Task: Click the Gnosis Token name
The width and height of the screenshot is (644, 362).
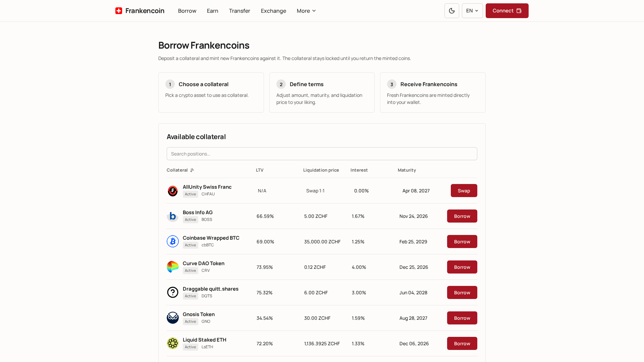Action: coord(199,314)
